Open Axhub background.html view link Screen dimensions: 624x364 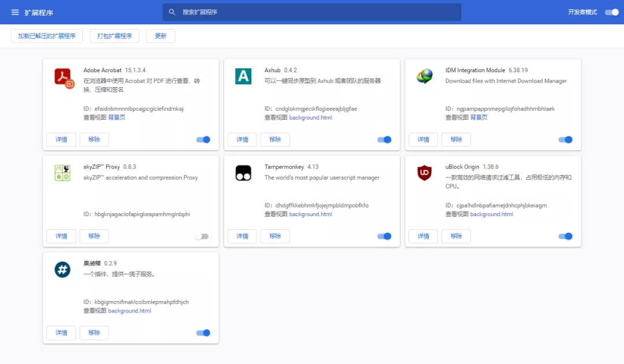coord(310,118)
